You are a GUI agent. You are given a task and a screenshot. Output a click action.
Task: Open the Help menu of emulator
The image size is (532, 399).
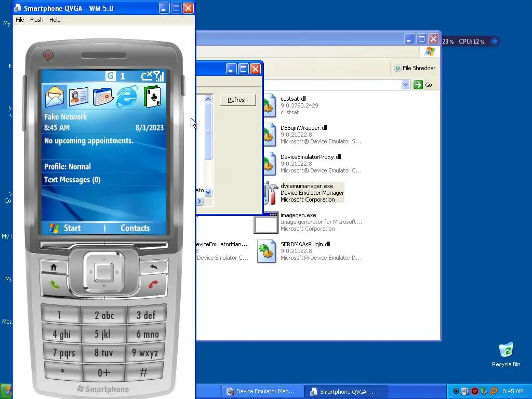tap(55, 20)
